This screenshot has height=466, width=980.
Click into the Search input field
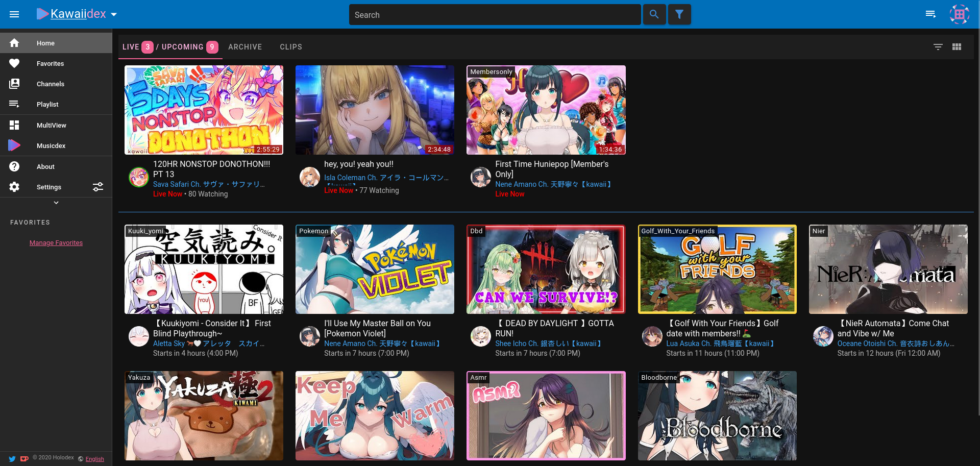tap(494, 15)
